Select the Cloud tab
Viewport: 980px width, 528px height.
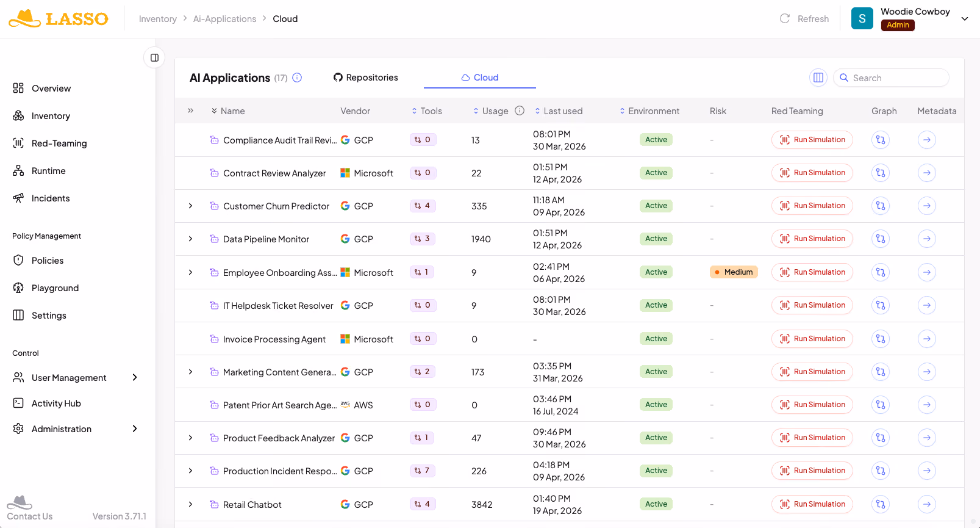[x=480, y=78]
